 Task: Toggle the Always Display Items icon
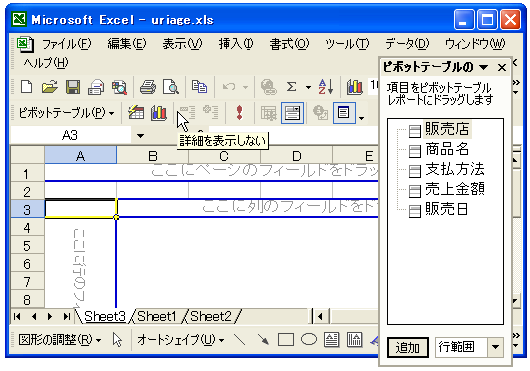point(292,113)
